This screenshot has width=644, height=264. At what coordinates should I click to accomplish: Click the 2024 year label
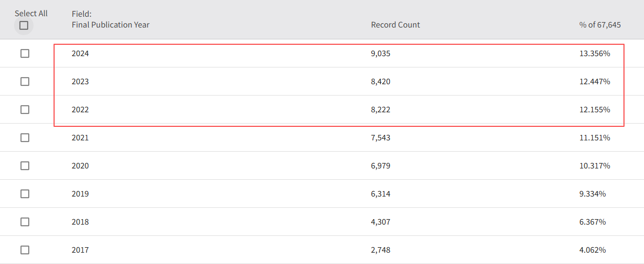(x=80, y=53)
